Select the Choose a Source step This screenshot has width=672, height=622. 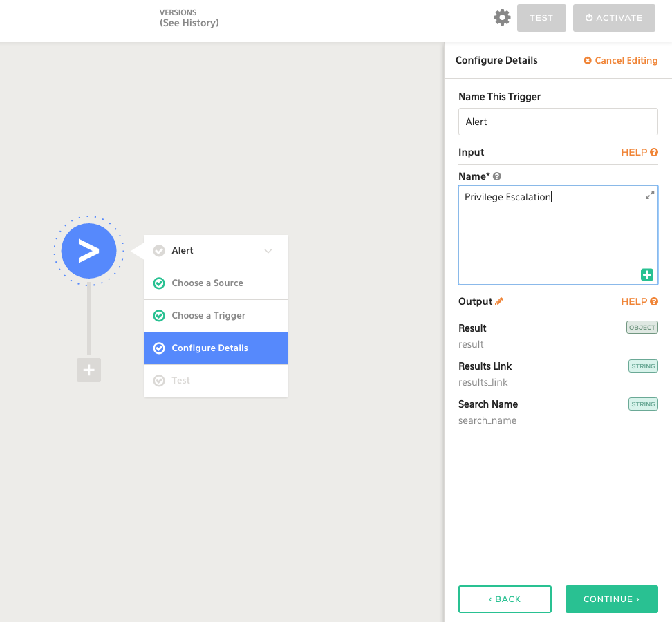click(207, 283)
